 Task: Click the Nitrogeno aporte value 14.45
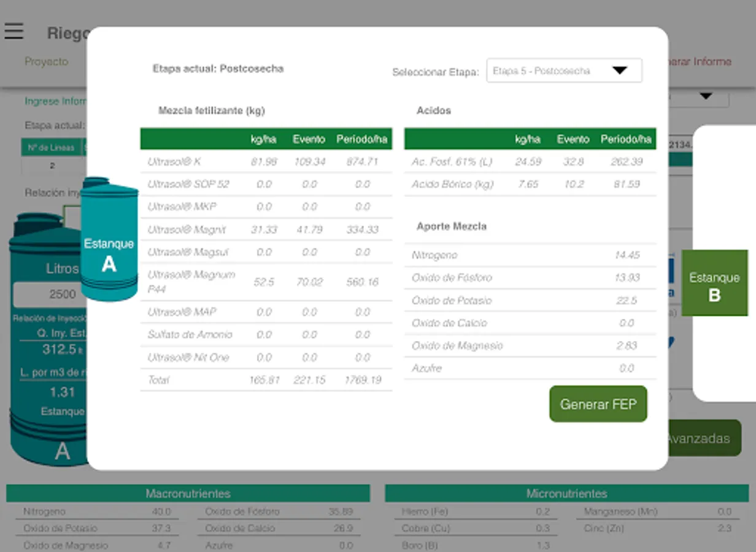point(627,255)
